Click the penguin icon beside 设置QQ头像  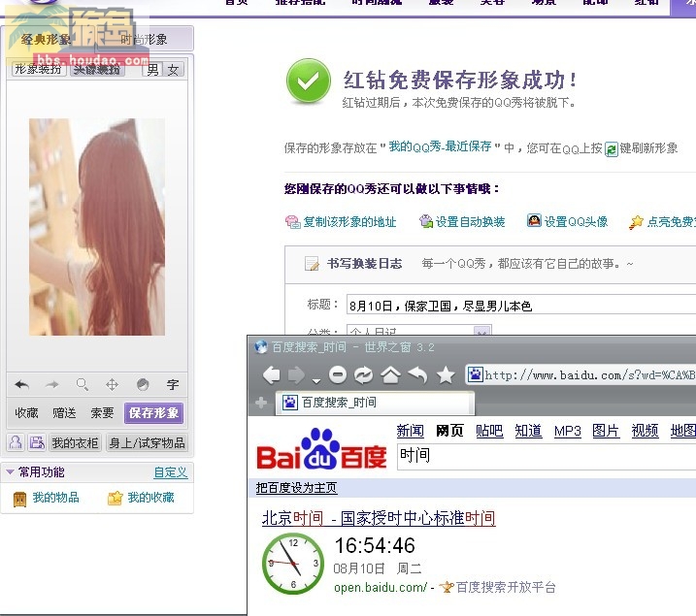click(x=534, y=220)
